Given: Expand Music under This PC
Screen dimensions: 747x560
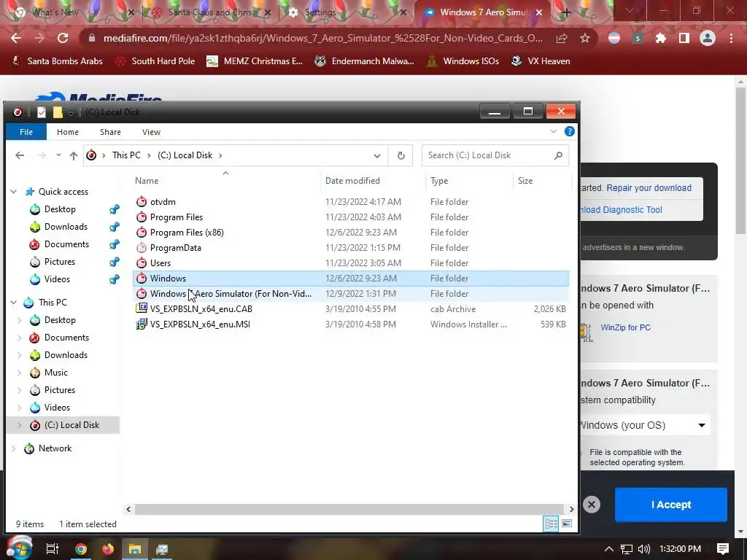Looking at the screenshot, I should pos(20,373).
